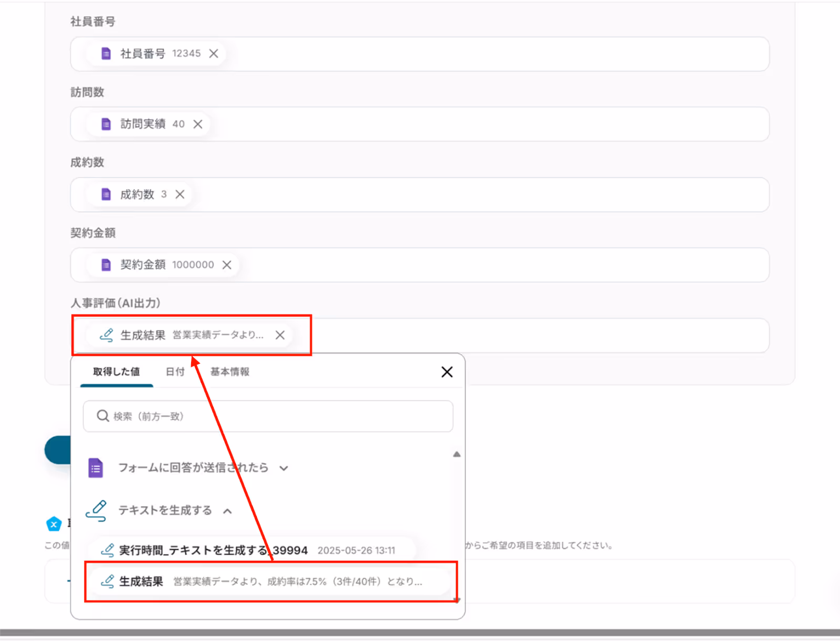
Task: Collapse the テキストを生成する section
Action: tap(227, 511)
